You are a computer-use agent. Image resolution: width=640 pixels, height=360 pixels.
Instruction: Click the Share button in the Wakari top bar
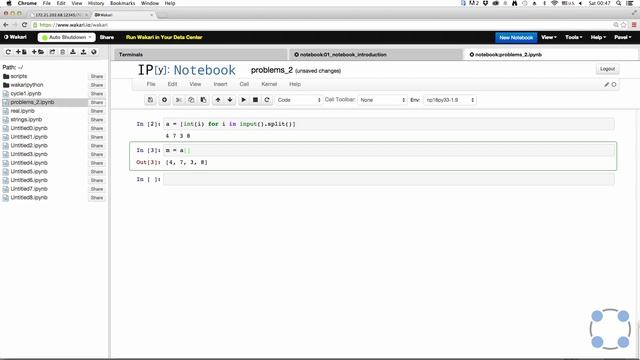(x=107, y=37)
